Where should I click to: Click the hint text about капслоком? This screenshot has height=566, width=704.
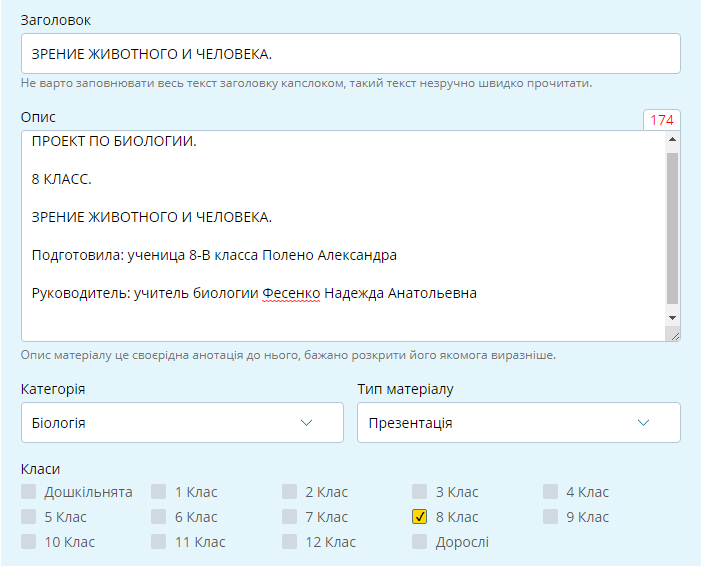click(307, 83)
